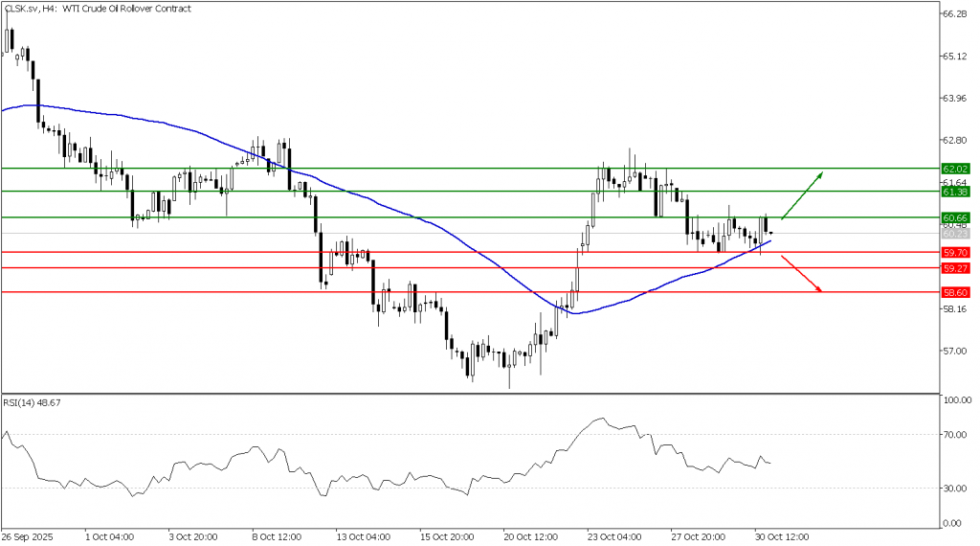
Task: Select the 15 Oct 20:00 time label
Action: pyautogui.click(x=447, y=537)
